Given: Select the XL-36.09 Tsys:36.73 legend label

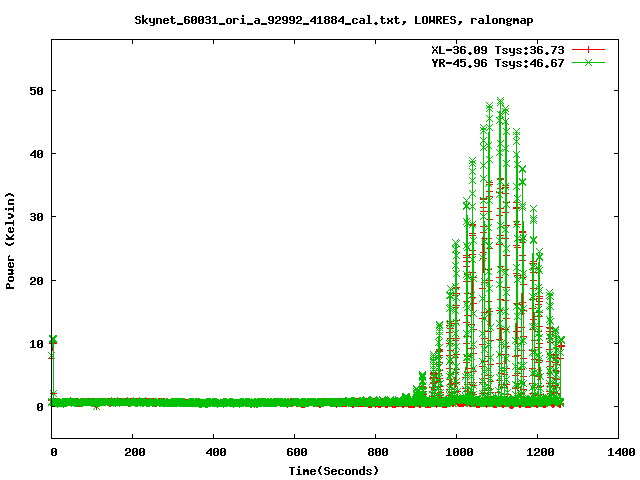Looking at the screenshot, I should click(x=498, y=49).
